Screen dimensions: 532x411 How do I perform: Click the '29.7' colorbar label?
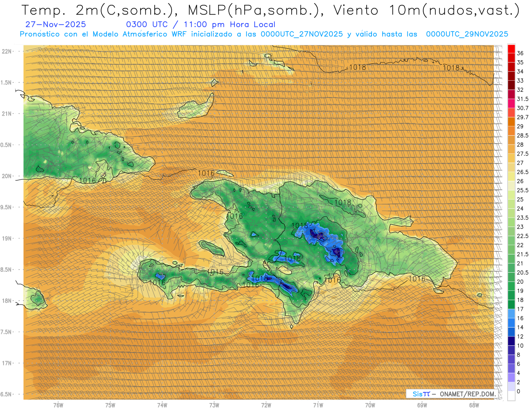[523, 117]
